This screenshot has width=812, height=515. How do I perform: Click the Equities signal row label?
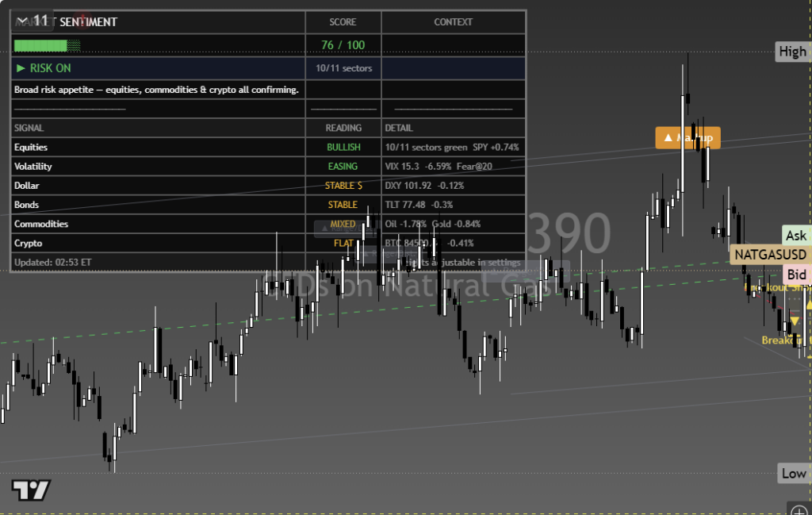[x=31, y=147]
